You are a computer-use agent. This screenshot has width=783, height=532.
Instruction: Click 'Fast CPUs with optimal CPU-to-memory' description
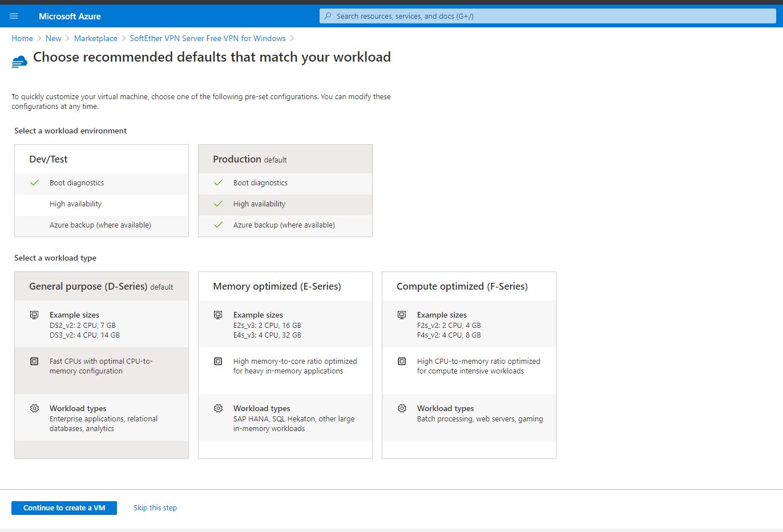pos(101,366)
